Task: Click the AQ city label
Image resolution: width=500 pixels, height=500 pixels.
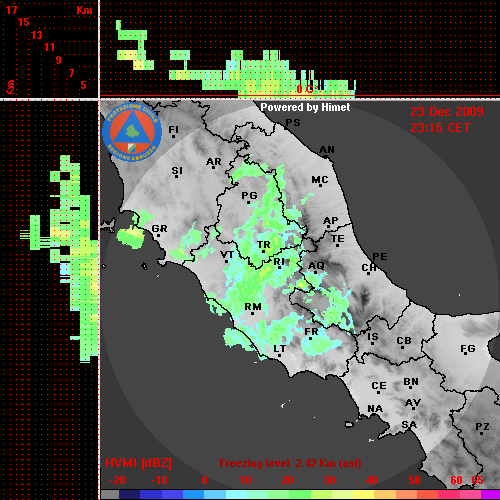Action: (x=316, y=266)
